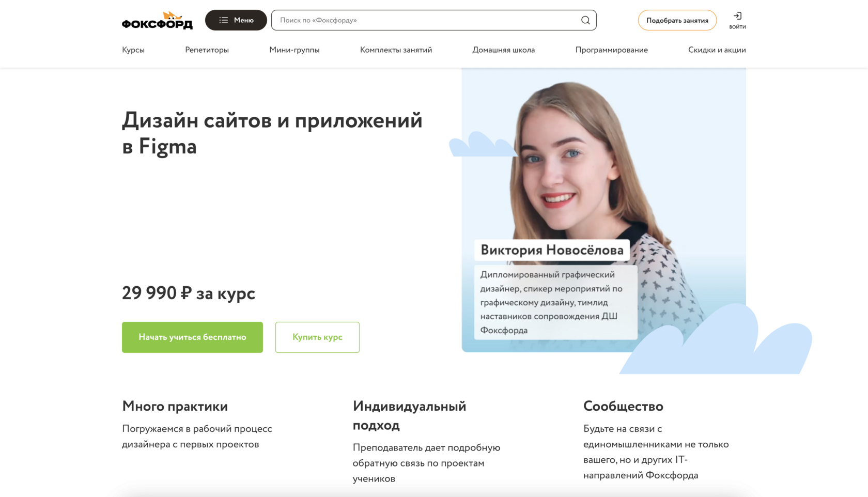Click the price «29 990 ₽ за курс»
The height and width of the screenshot is (497, 868).
click(x=189, y=293)
